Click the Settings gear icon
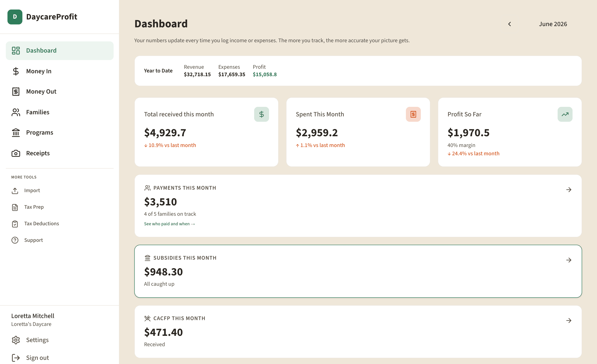 (x=16, y=340)
